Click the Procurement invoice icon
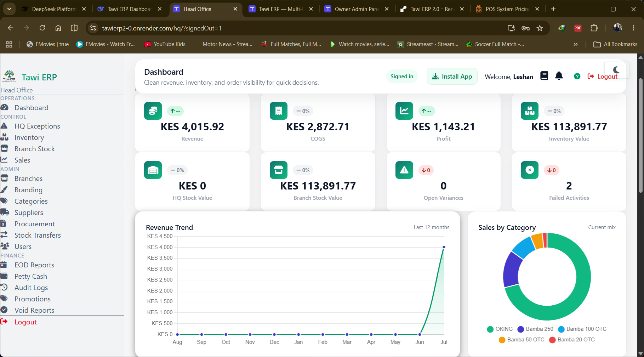 click(4, 223)
